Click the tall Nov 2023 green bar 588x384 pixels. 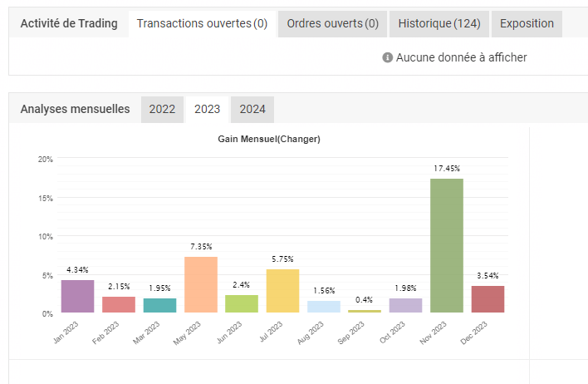coord(447,245)
